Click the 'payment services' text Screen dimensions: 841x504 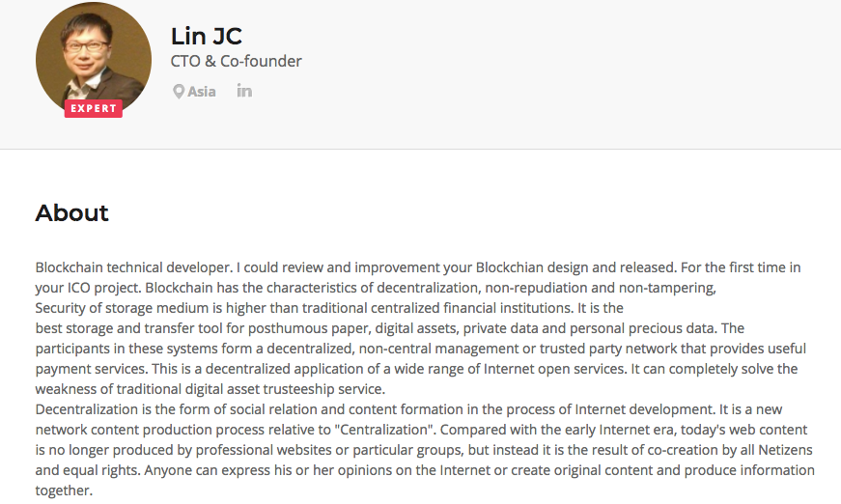92,369
